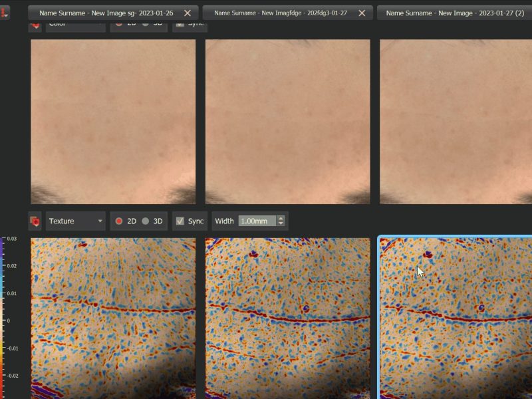Viewport: 532px width, 399px height.
Task: Click the red layer icon beside Texture dropdown
Action: 35,221
